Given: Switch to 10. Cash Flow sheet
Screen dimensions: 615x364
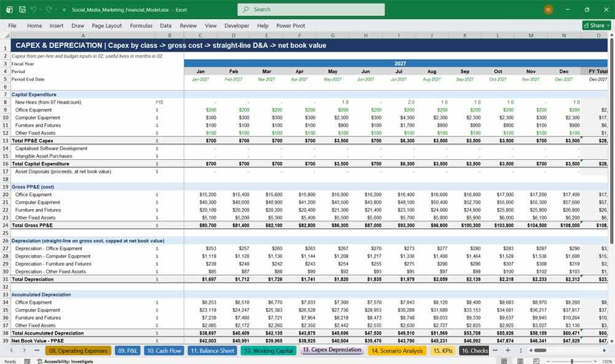Looking at the screenshot, I should [x=164, y=350].
